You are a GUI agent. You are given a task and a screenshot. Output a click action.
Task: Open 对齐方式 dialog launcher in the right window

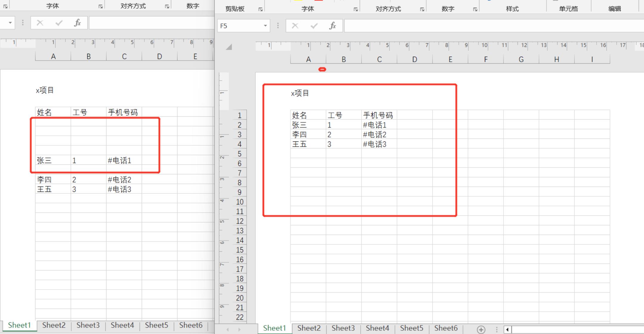[x=422, y=10]
